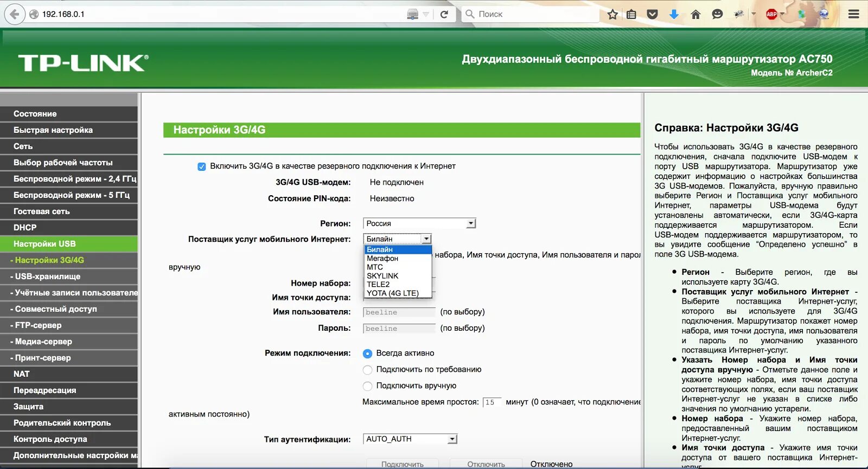Open Медиа-сервер submenu item
868x469 pixels.
point(69,342)
